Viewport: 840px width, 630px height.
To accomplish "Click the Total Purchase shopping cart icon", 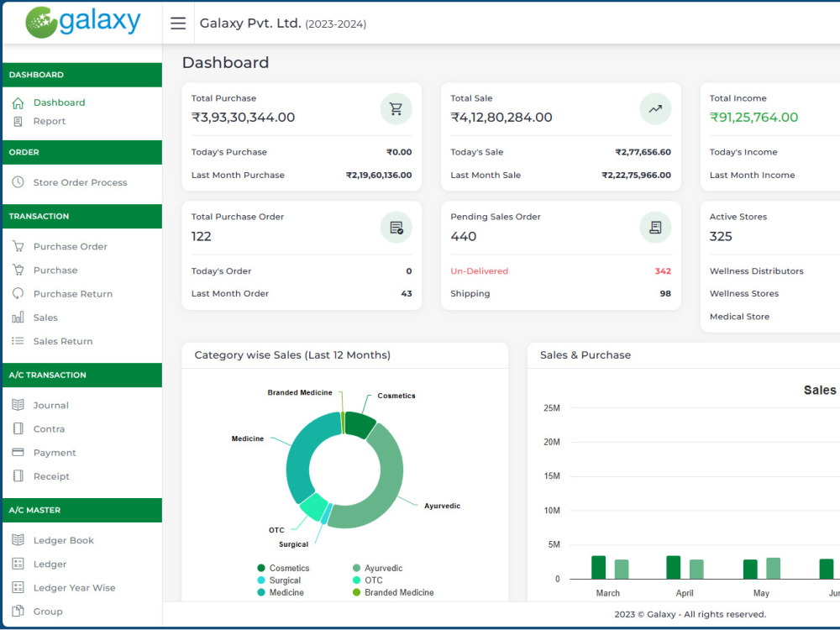I will coord(396,108).
